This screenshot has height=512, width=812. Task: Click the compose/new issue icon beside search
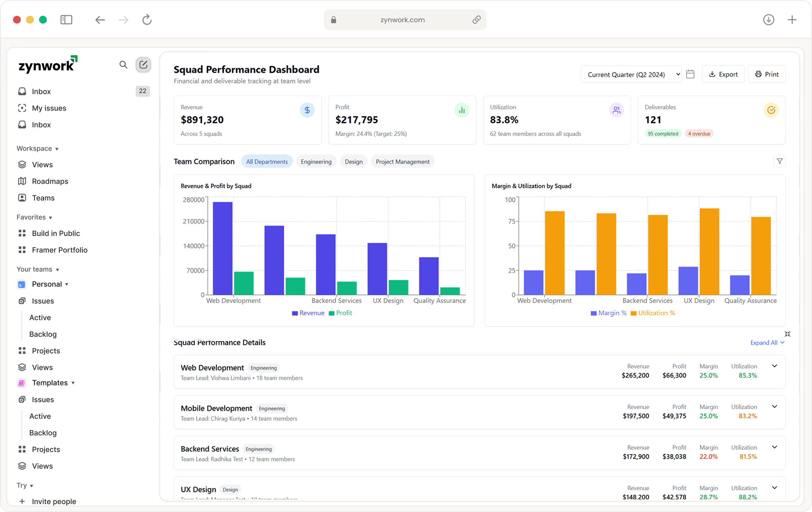coord(143,65)
